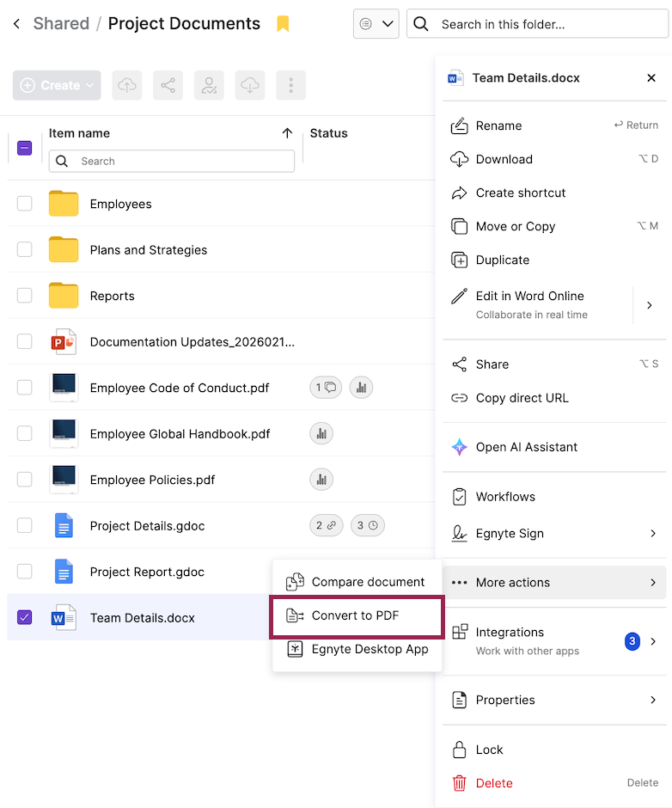Click the comment badge on Employee Code of Conduct
The width and height of the screenshot is (672, 808).
(x=325, y=388)
